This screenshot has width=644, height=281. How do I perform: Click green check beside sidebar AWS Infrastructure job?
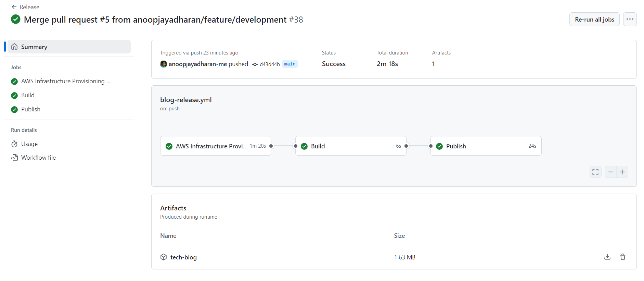coord(14,82)
